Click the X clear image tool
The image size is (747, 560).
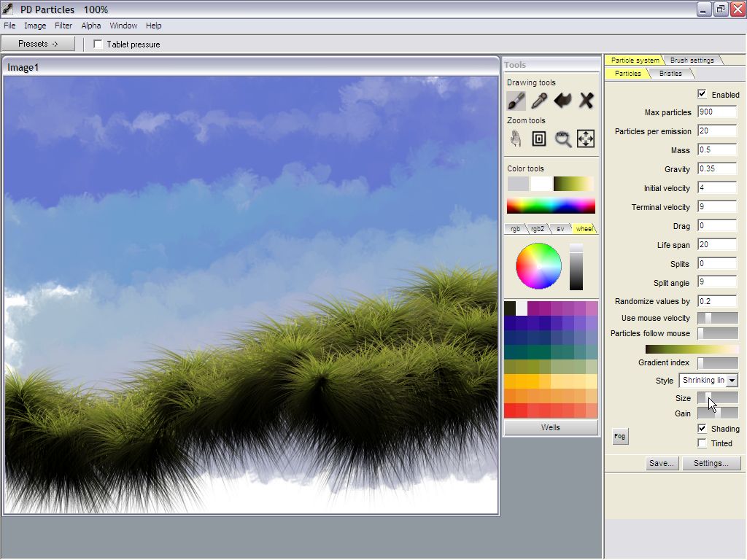tap(586, 101)
